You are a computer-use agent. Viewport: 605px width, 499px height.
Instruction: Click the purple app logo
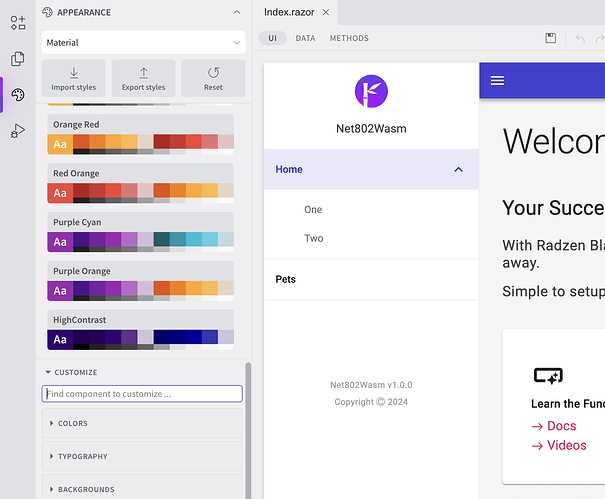coord(371,91)
